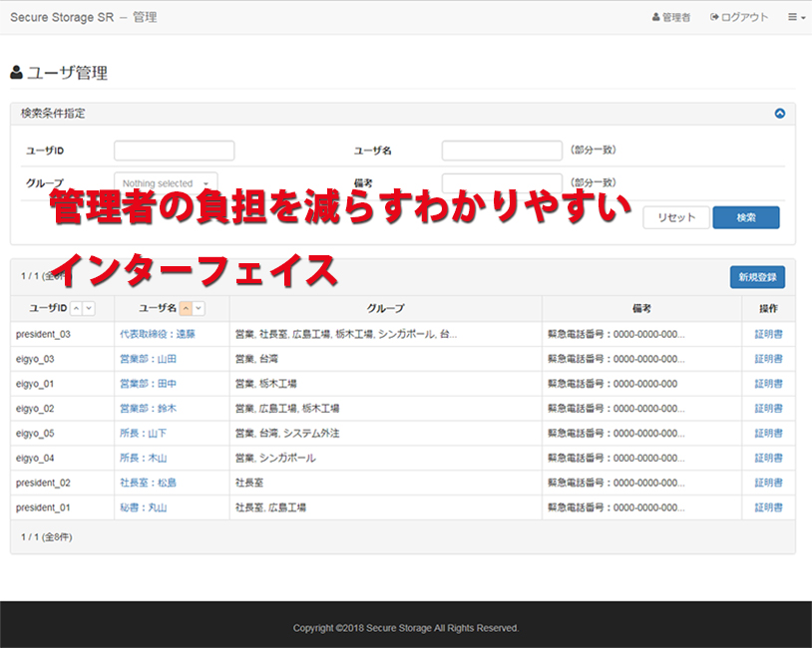The width and height of the screenshot is (812, 648).
Task: Click ログアウト to sign out
Action: coord(739,17)
